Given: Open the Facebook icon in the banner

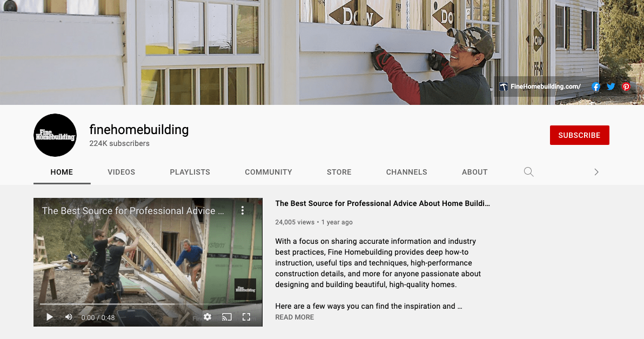Looking at the screenshot, I should [595, 87].
